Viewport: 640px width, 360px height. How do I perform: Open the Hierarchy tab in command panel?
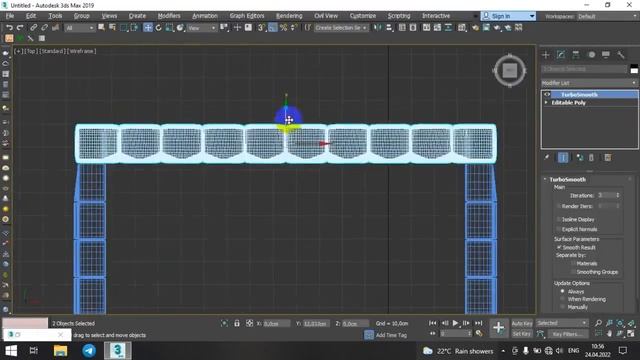pos(576,55)
